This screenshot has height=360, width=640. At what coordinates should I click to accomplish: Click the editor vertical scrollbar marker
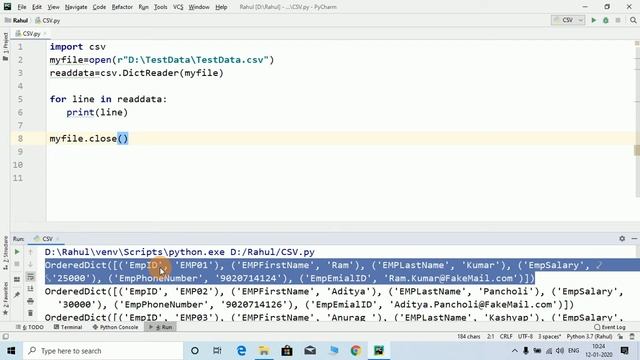point(637,150)
